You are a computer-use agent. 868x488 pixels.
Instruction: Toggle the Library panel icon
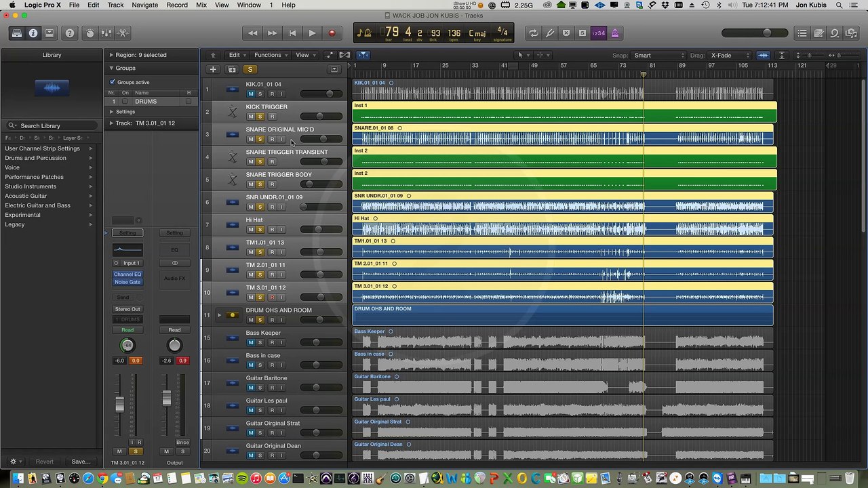[x=17, y=33]
